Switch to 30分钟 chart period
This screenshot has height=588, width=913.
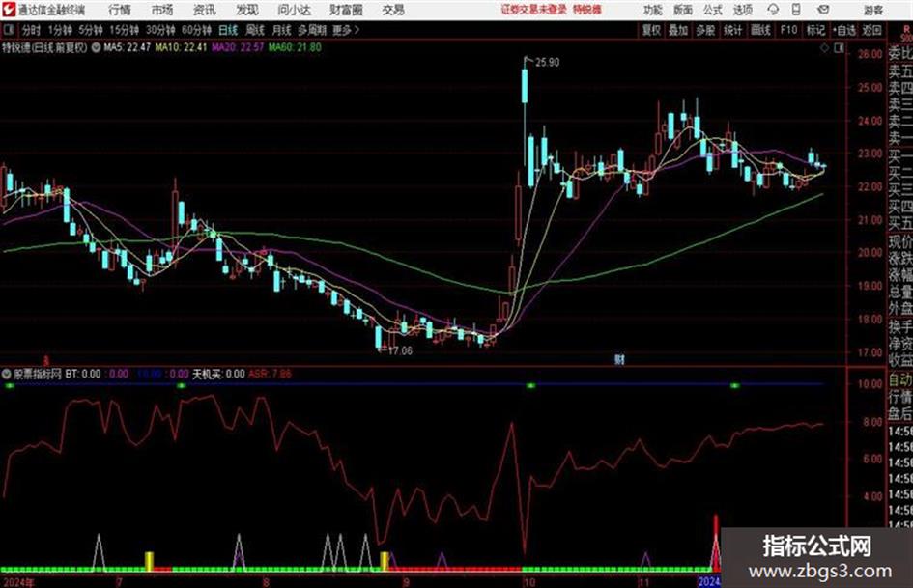coord(160,30)
